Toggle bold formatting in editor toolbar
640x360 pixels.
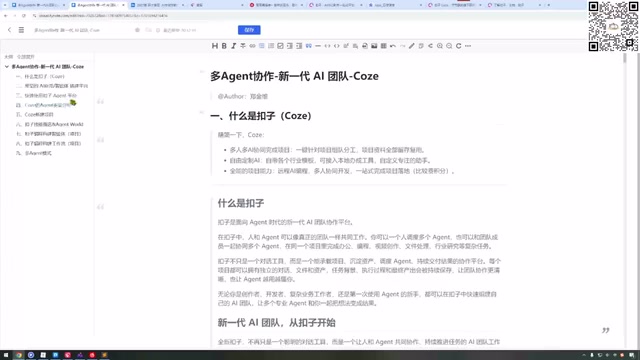[224, 46]
